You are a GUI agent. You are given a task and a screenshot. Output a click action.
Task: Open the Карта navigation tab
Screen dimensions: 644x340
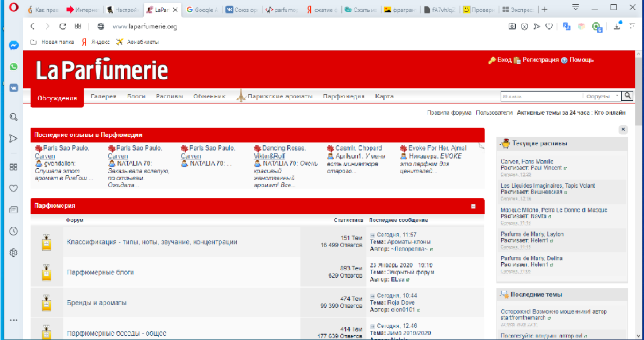click(384, 97)
